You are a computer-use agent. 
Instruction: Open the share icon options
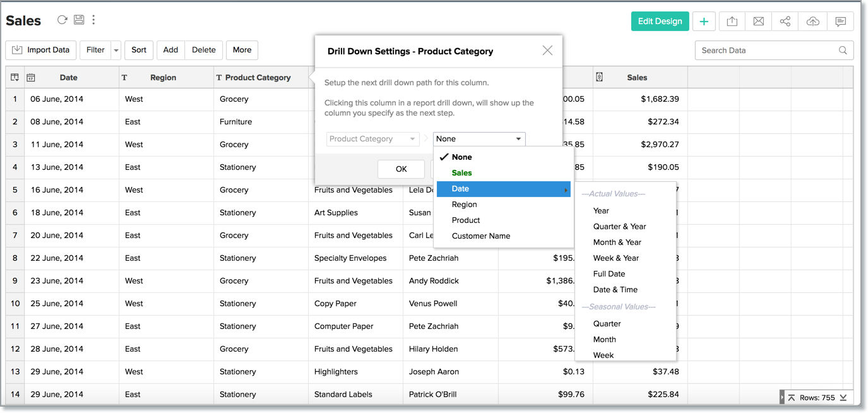point(785,21)
